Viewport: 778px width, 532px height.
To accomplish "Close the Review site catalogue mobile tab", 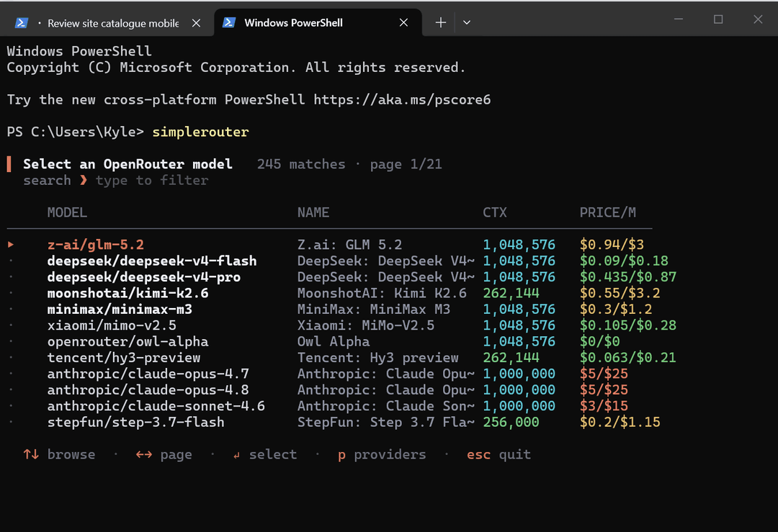I will point(197,23).
